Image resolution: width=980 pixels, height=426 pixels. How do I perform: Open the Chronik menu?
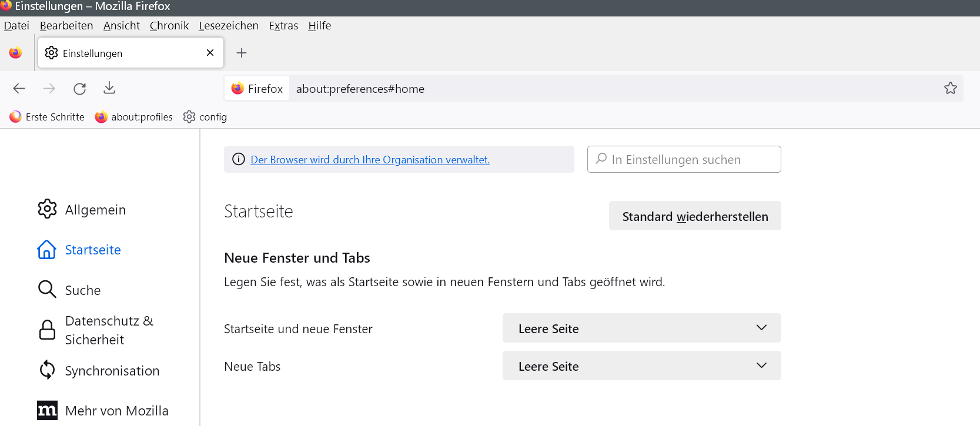point(169,26)
